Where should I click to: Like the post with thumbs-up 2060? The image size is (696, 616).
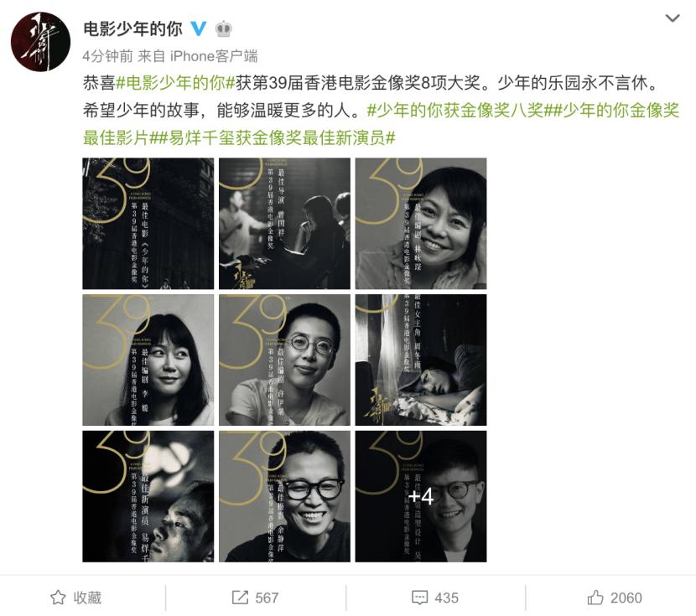tap(595, 598)
